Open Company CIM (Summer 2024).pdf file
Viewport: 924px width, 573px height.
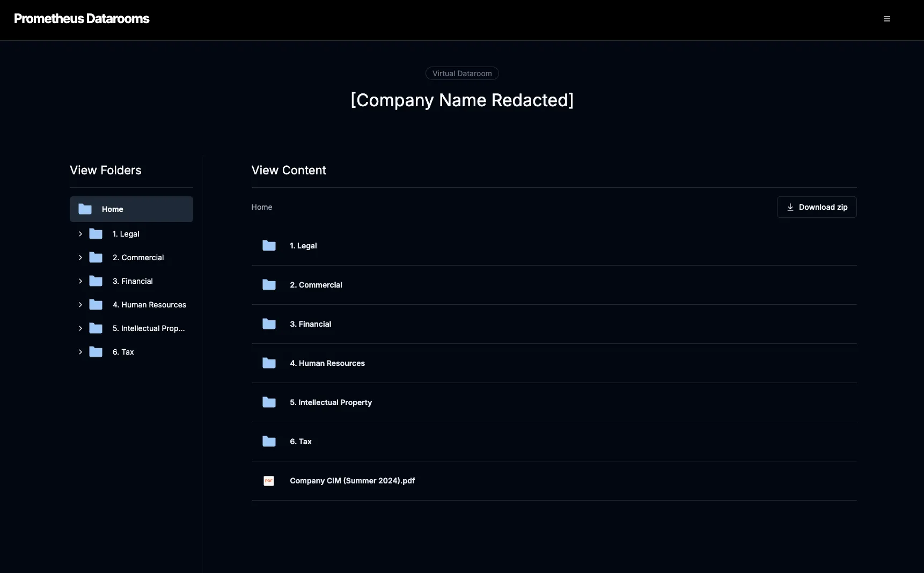tap(352, 481)
